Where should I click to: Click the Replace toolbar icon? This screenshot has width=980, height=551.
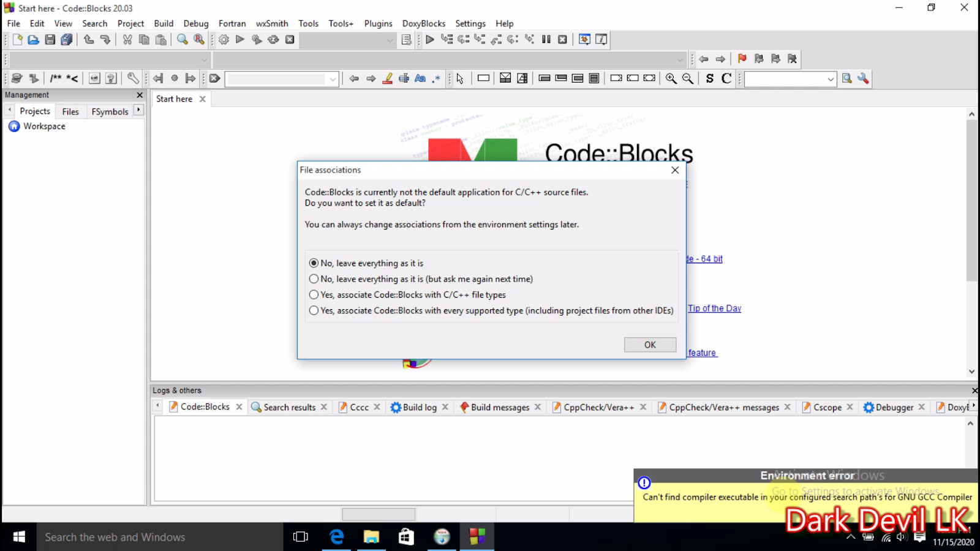199,40
